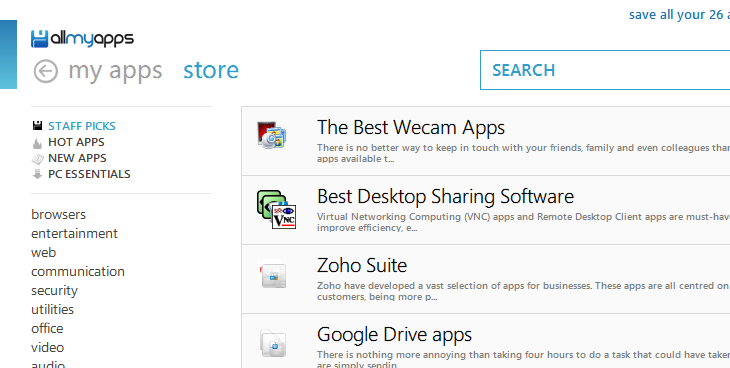Screen dimensions: 730x368
Task: Click the webcam apps description text
Action: click(x=523, y=153)
